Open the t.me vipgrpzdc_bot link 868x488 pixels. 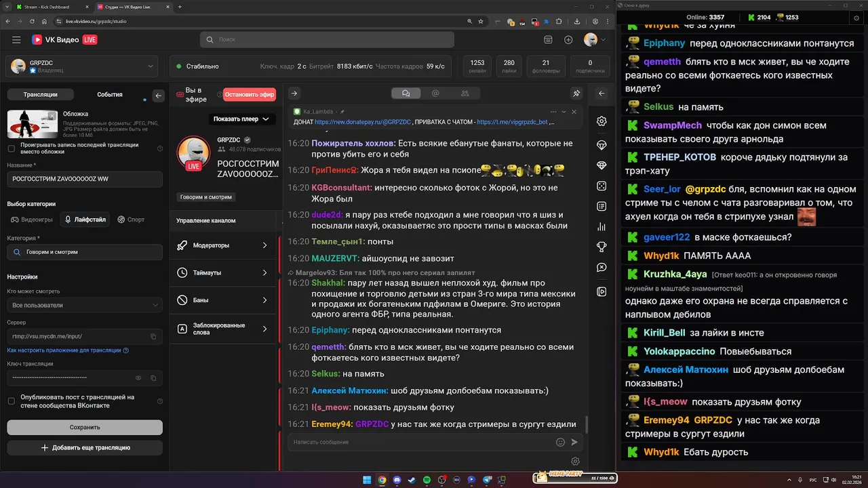click(512, 123)
